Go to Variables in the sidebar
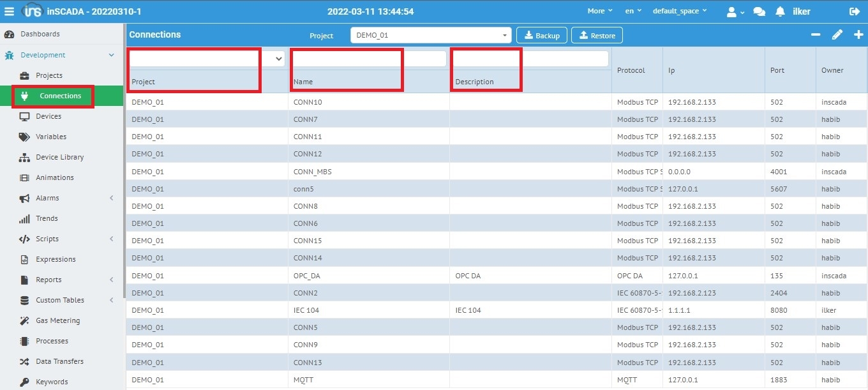This screenshot has width=868, height=390. click(51, 137)
